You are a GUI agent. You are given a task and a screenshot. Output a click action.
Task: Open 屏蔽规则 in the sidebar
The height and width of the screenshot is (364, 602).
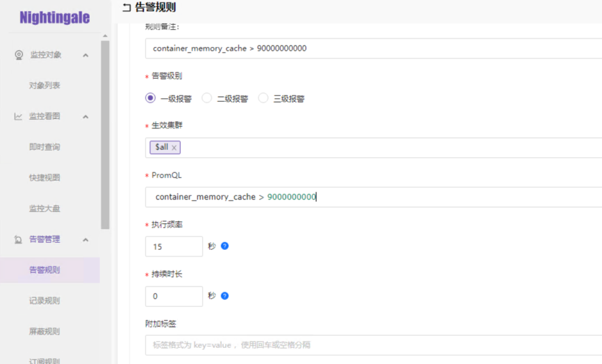(x=44, y=331)
